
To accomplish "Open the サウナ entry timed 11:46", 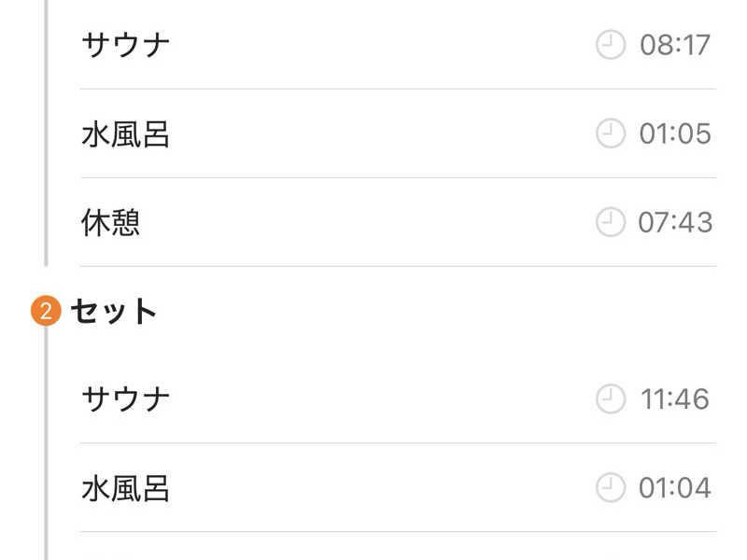I will [x=126, y=399].
